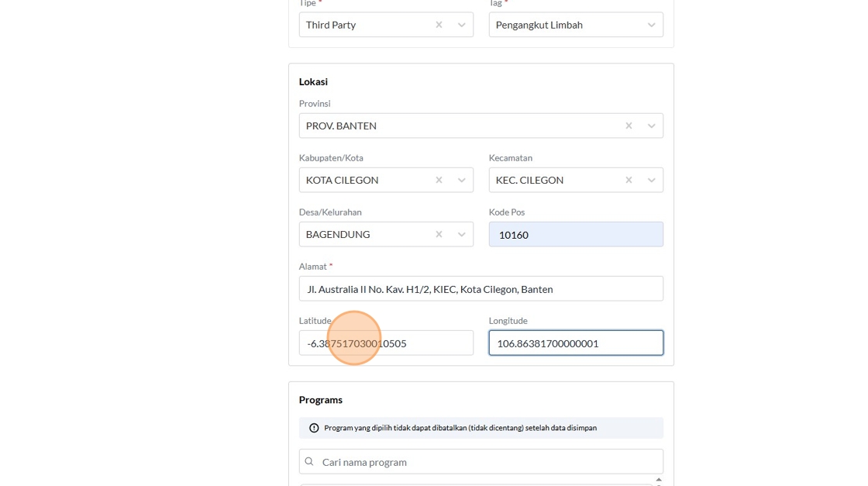This screenshot has width=868, height=486.
Task: Open the Kabupaten/Kota dropdown arrow
Action: point(462,180)
